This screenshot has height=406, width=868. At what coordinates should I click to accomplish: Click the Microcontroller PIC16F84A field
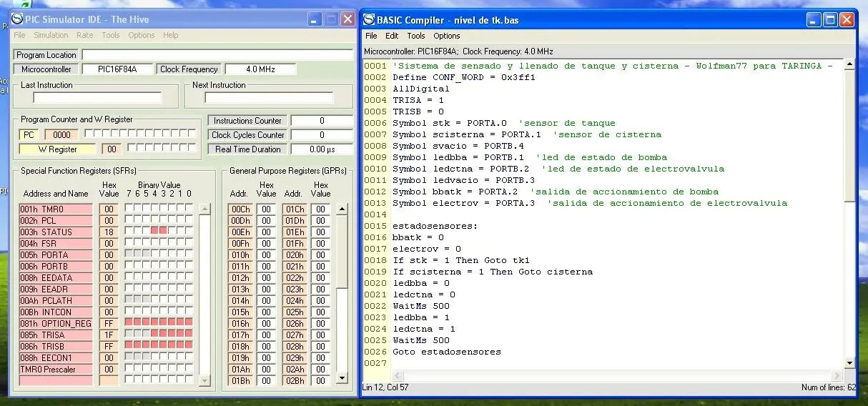[x=117, y=69]
